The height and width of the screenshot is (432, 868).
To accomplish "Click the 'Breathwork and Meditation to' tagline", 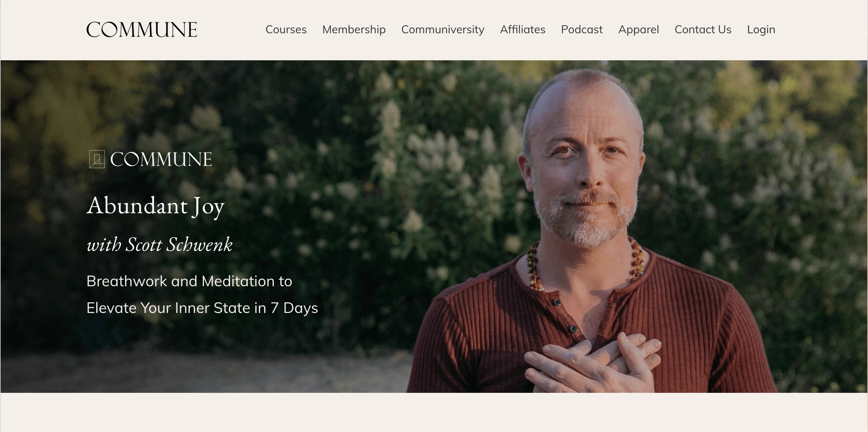I will coord(189,281).
